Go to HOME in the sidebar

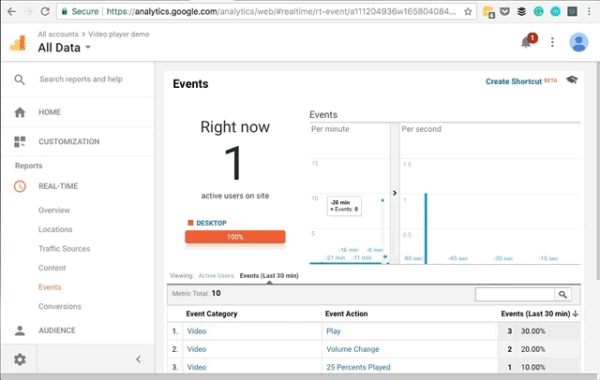[x=49, y=112]
